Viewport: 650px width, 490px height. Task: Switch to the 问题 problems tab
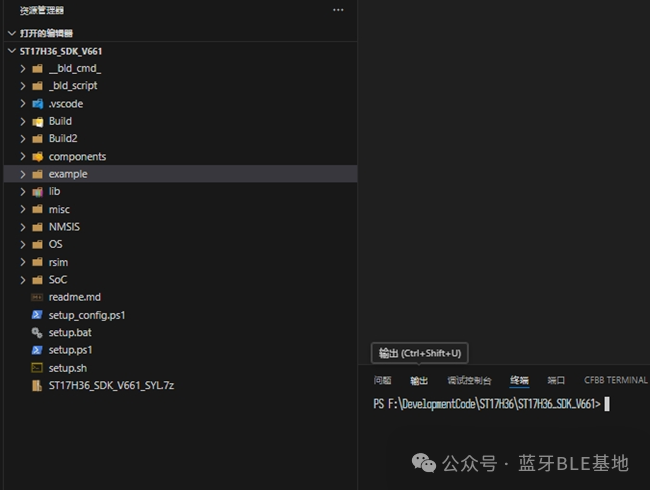click(x=382, y=380)
